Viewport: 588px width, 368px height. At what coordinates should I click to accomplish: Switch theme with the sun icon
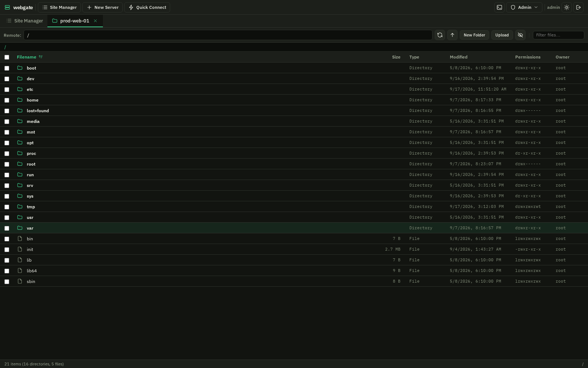(567, 7)
